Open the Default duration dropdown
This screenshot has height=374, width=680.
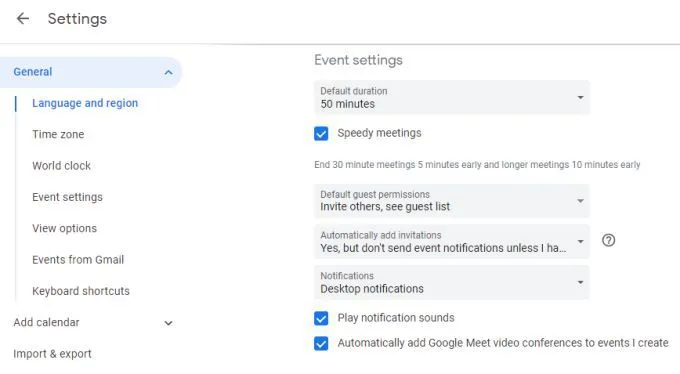pyautogui.click(x=451, y=98)
